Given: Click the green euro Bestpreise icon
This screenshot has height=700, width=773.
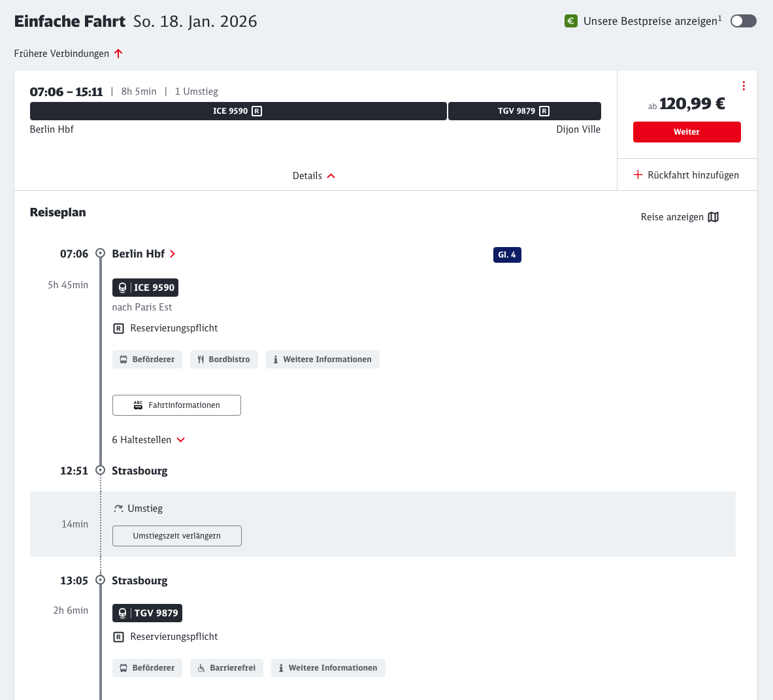Looking at the screenshot, I should tap(570, 21).
